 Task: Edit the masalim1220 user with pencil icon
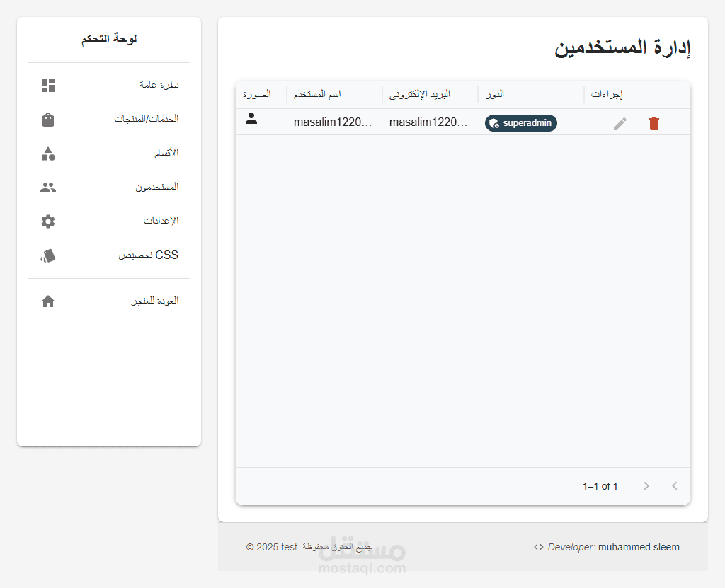(x=620, y=123)
